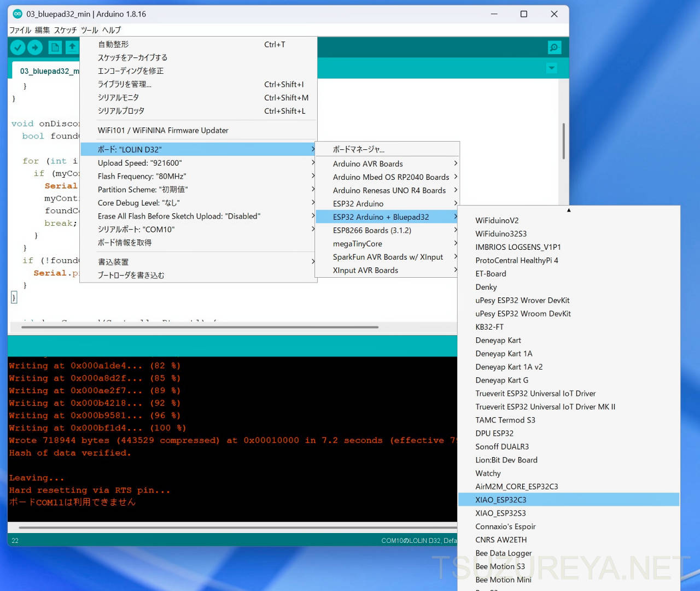Image resolution: width=700 pixels, height=591 pixels.
Task: Select uPesy ESP32 Wrover DevKit
Action: click(x=569, y=300)
